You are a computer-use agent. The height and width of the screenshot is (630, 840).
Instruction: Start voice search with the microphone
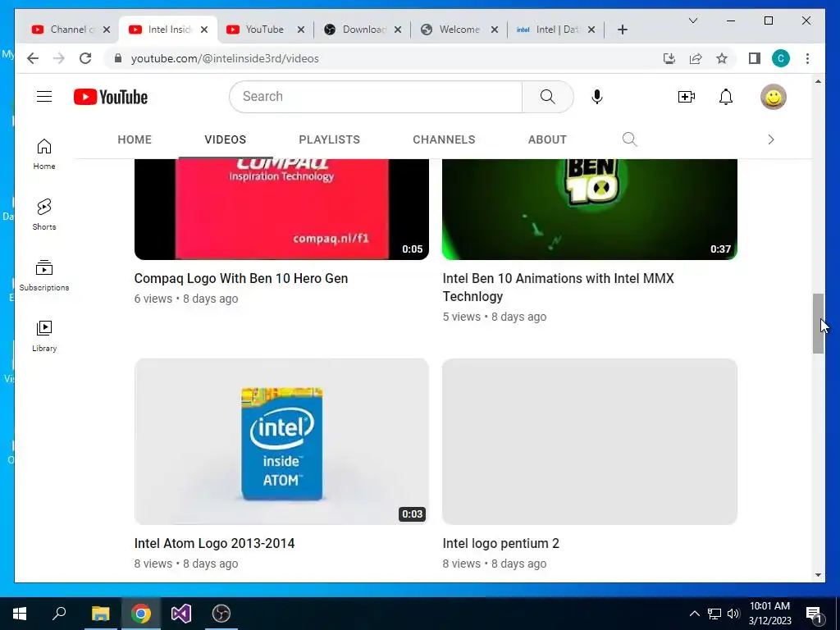tap(597, 97)
